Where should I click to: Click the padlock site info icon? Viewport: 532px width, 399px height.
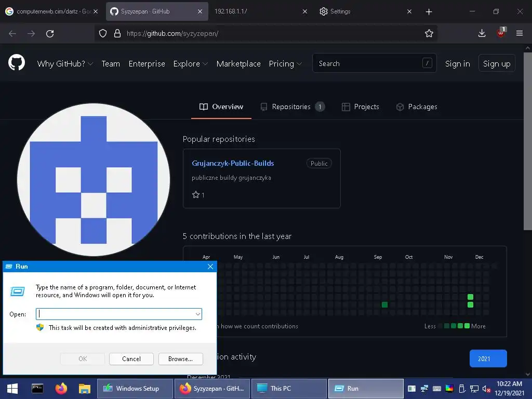(117, 33)
